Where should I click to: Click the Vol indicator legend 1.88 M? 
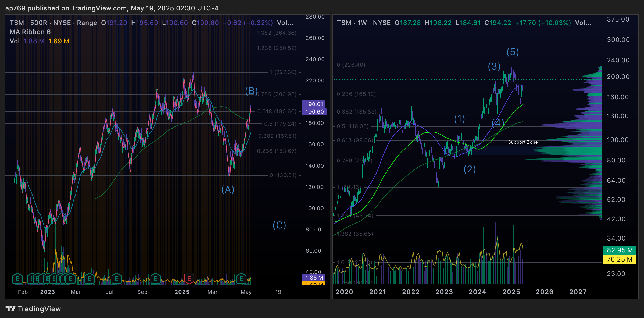(x=34, y=41)
